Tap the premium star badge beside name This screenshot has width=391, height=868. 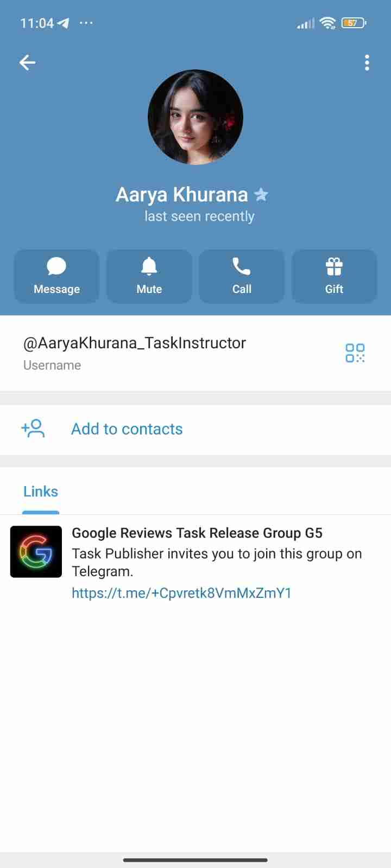tap(261, 194)
